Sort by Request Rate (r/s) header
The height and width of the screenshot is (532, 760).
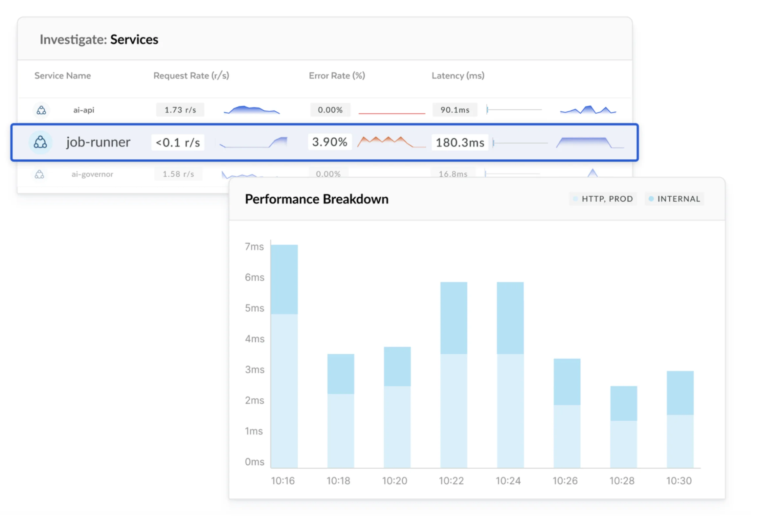coord(191,76)
